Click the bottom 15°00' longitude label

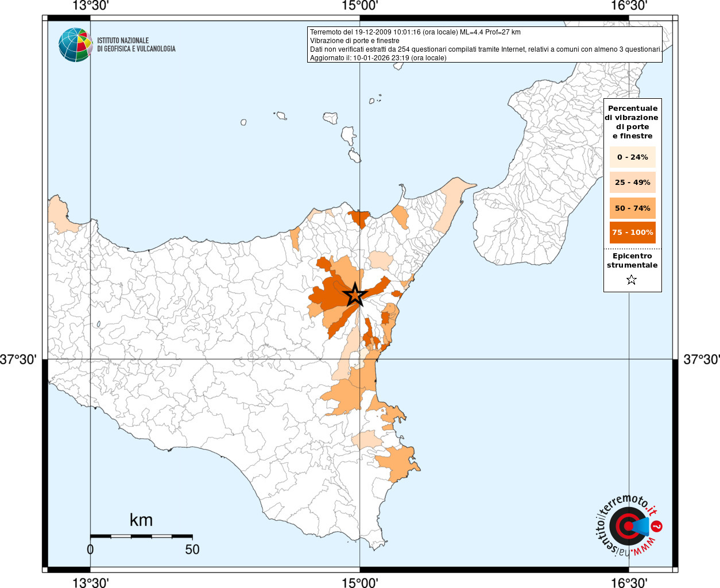pyautogui.click(x=359, y=582)
